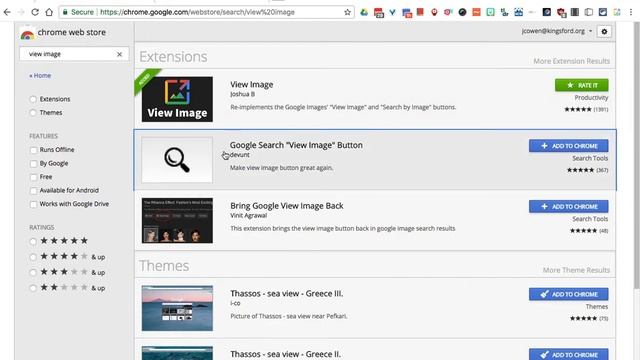The height and width of the screenshot is (360, 640).
Task: Click the green checkmark extension icon
Action: pos(490,12)
